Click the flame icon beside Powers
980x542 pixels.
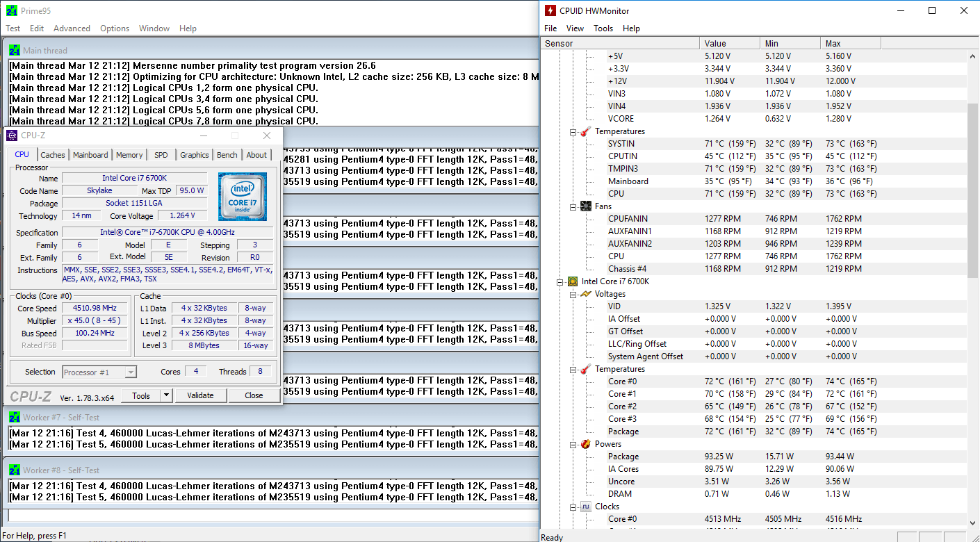(585, 444)
